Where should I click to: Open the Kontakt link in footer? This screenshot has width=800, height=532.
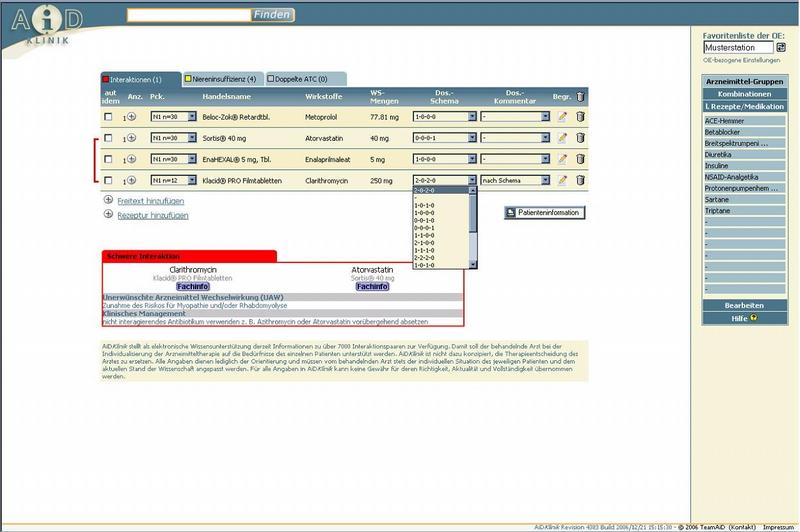(742, 527)
